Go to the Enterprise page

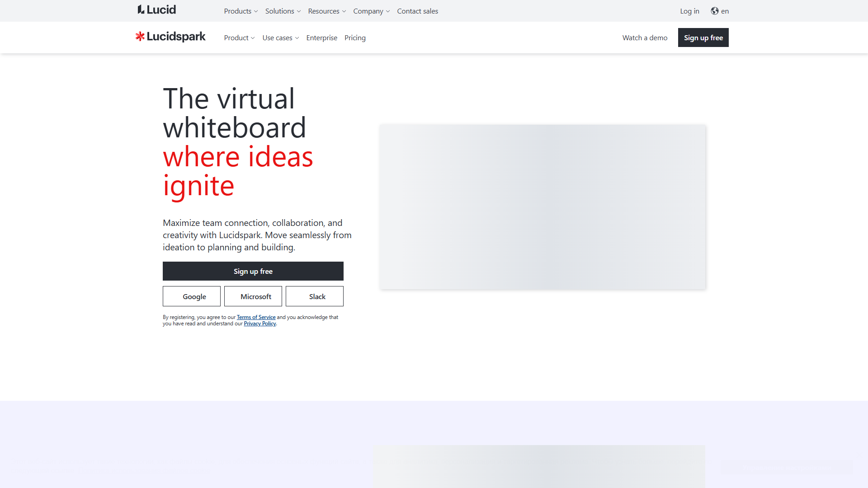tap(322, 38)
